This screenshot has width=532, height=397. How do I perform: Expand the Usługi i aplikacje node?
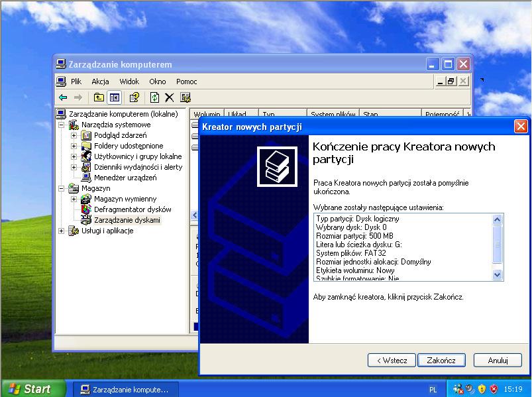62,231
